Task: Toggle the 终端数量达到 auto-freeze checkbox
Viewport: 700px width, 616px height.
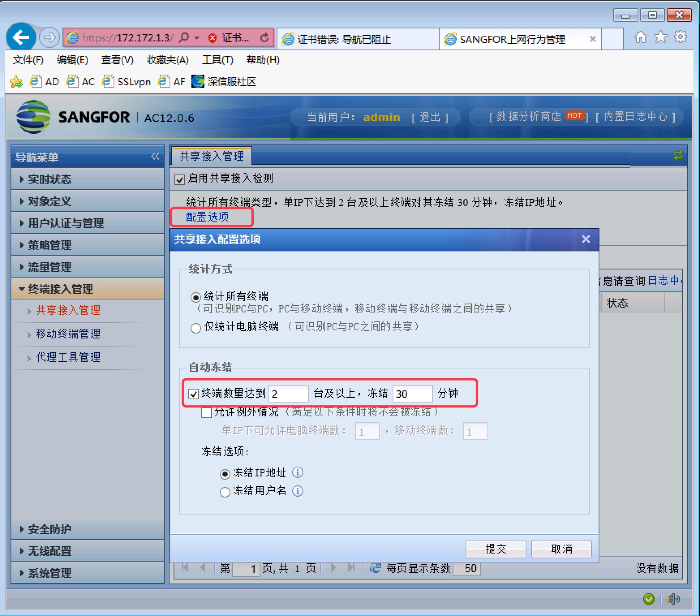Action: tap(193, 394)
